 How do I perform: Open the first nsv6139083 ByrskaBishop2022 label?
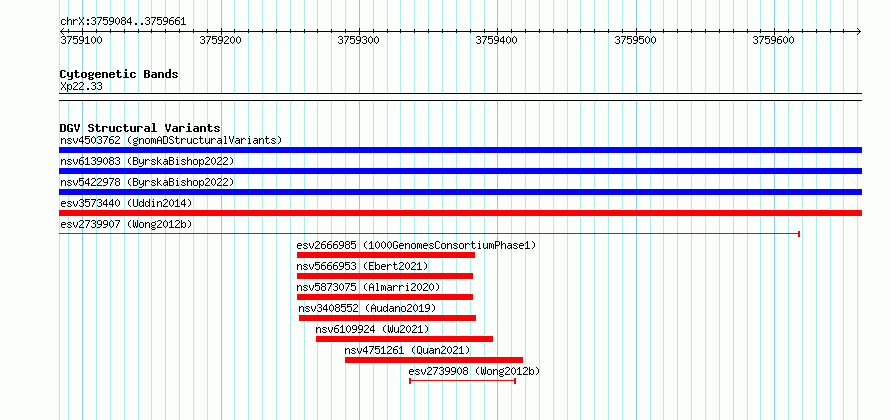pos(147,161)
